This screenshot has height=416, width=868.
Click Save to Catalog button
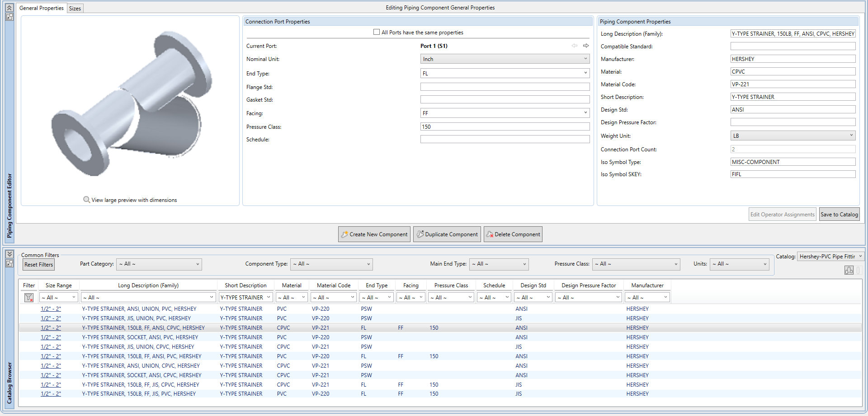pos(839,215)
